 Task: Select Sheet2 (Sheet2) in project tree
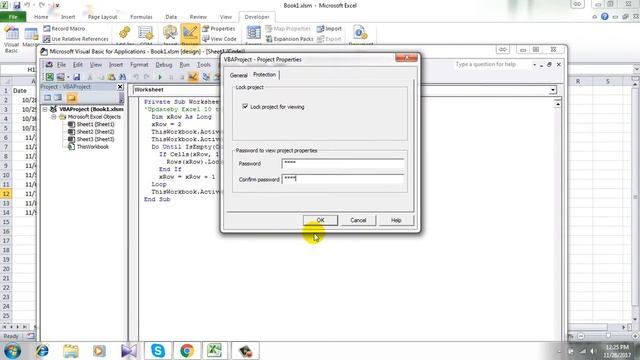(x=96, y=132)
